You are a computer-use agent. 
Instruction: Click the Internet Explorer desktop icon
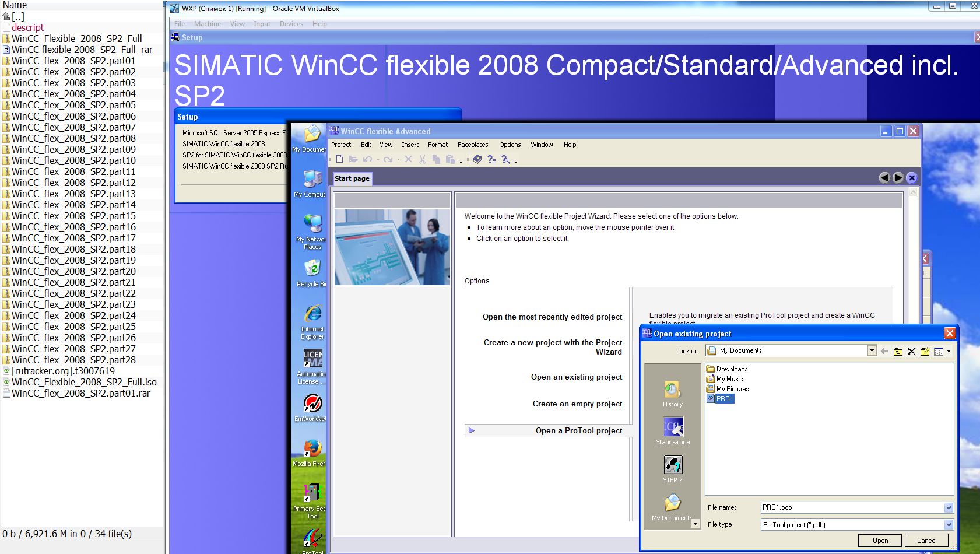pyautogui.click(x=313, y=321)
